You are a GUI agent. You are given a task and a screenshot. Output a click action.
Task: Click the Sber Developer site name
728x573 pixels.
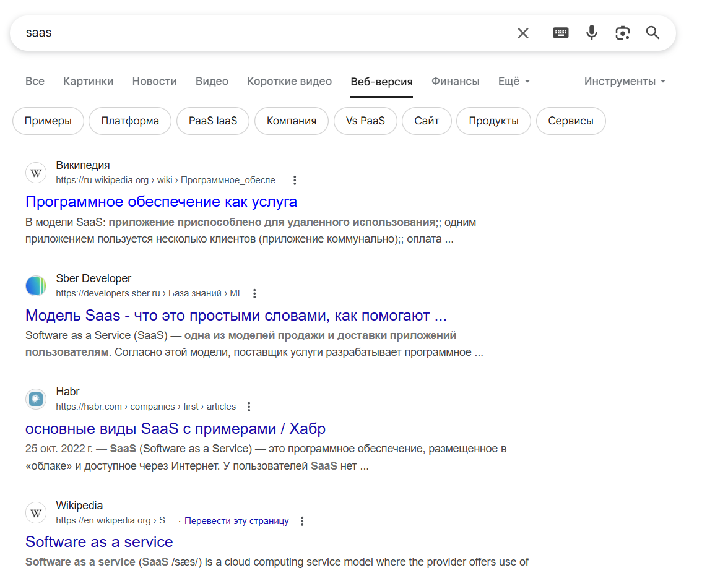point(93,278)
